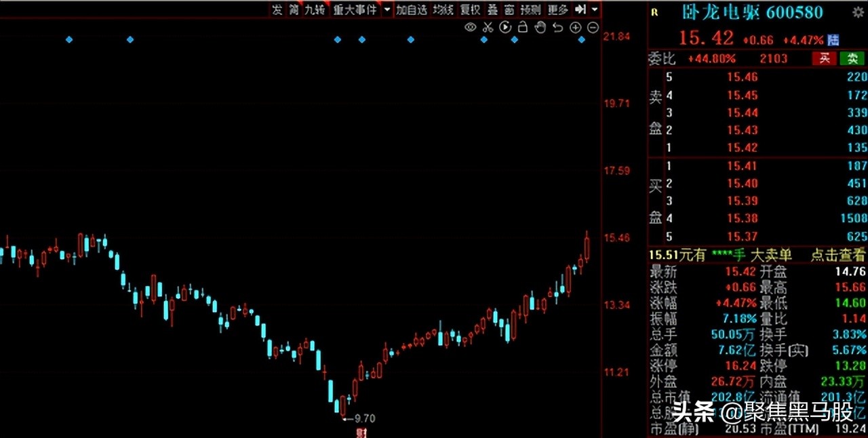Click the 总手 value 50.05万

point(734,334)
